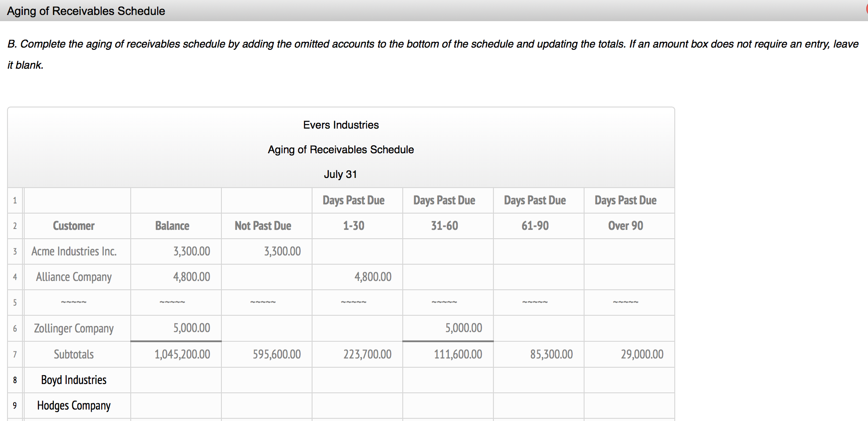
Task: Click subtotal value 223,700.00
Action: 368,355
